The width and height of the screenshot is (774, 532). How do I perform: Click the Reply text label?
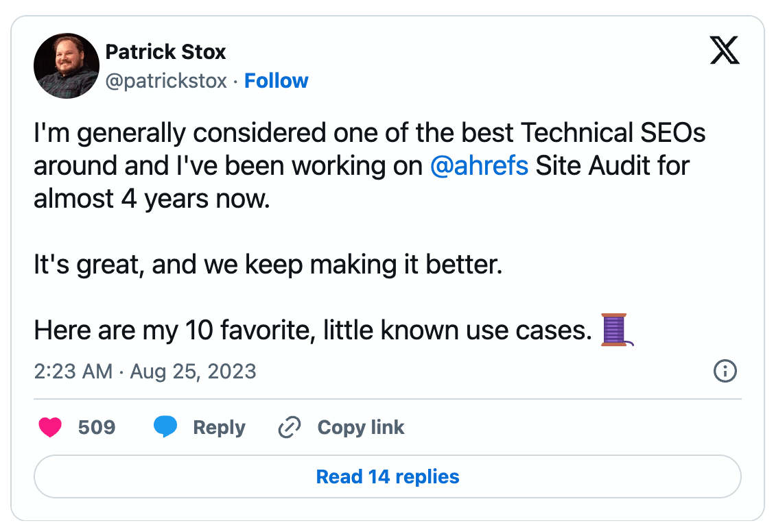(219, 428)
